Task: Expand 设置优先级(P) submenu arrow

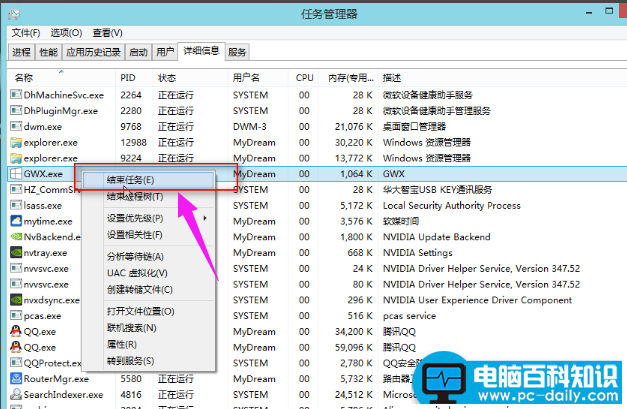Action: 205,218
